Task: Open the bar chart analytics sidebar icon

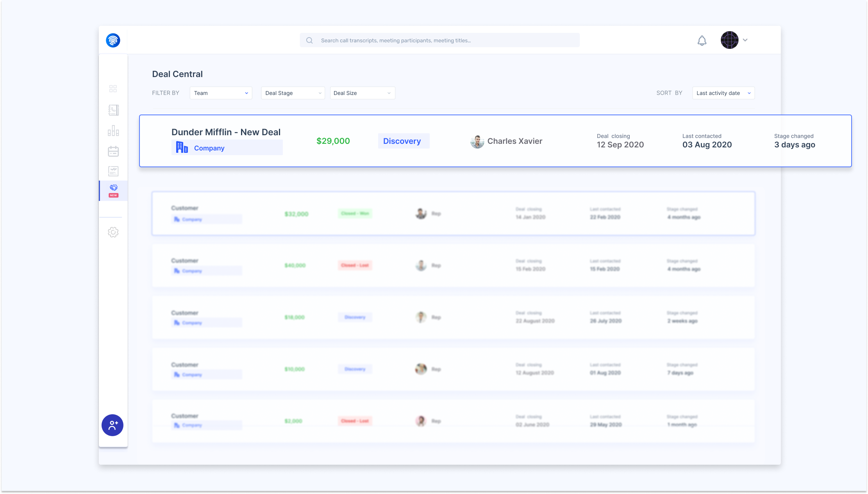Action: [113, 131]
